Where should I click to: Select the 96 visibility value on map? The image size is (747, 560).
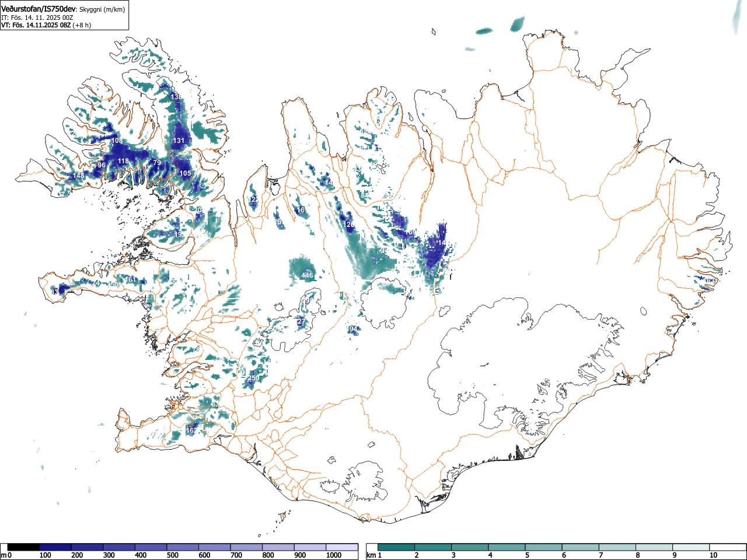102,165
